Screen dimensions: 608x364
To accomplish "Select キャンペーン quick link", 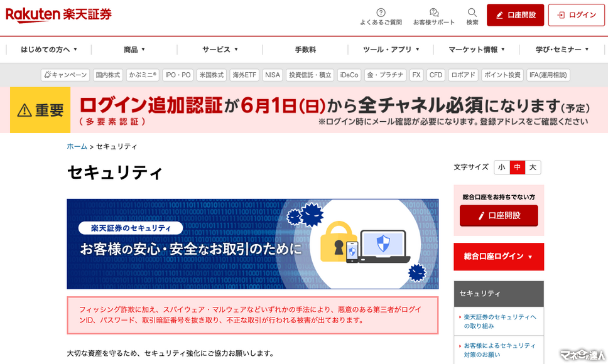I will point(65,75).
